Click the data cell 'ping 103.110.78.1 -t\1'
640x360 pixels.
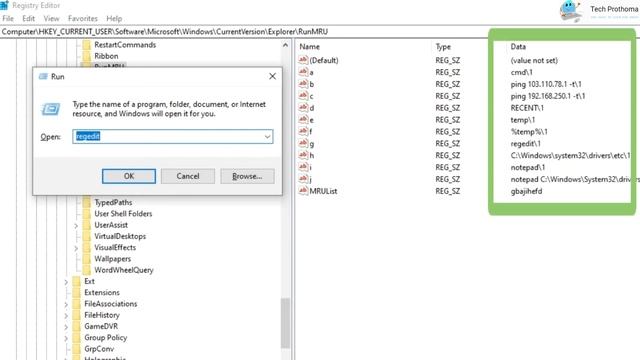point(546,84)
